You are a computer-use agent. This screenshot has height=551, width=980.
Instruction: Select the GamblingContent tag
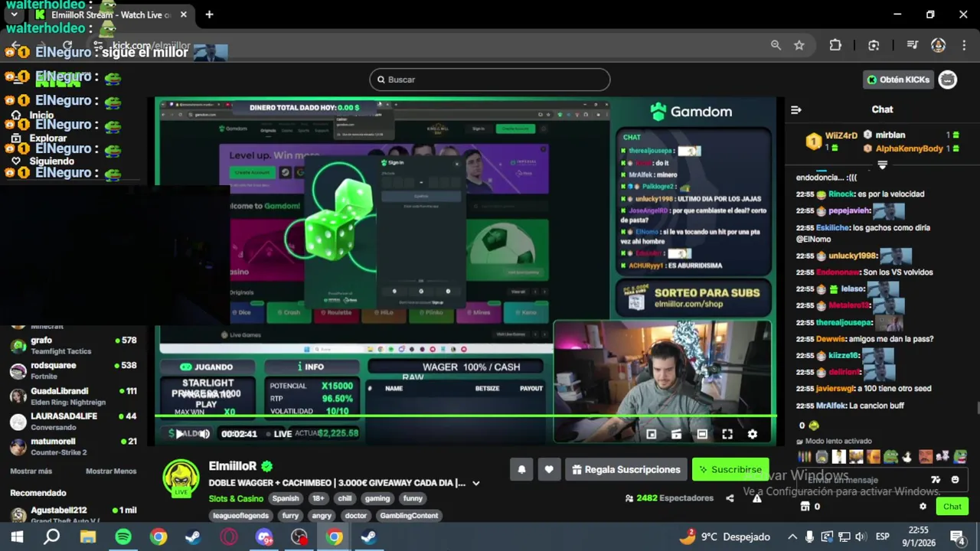click(409, 516)
